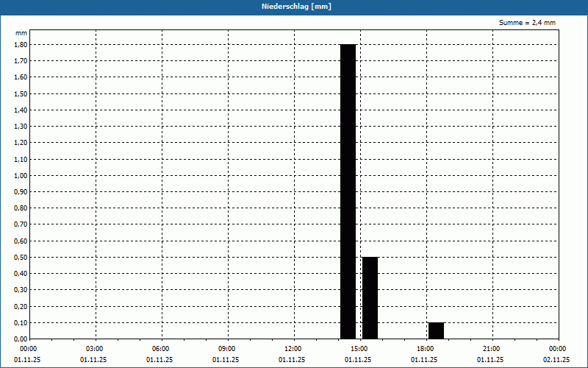
Task: Select the 01.11.25 date under 03:00
Action: pos(93,360)
